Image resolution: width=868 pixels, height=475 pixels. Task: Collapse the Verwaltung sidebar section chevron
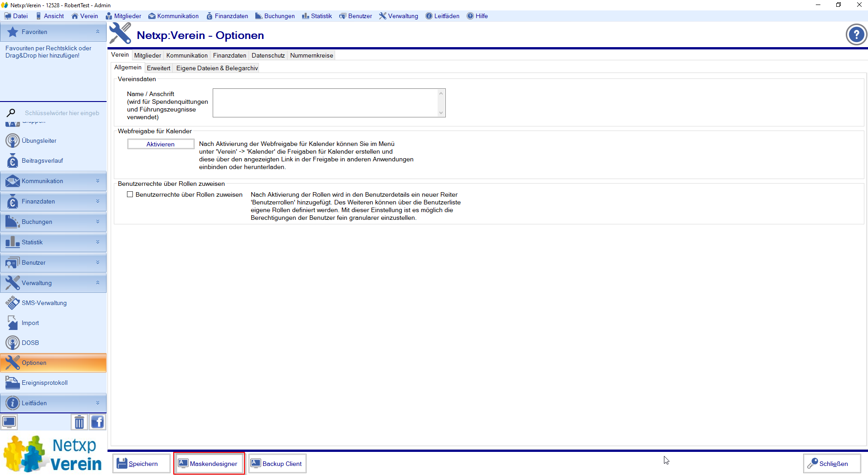98,283
